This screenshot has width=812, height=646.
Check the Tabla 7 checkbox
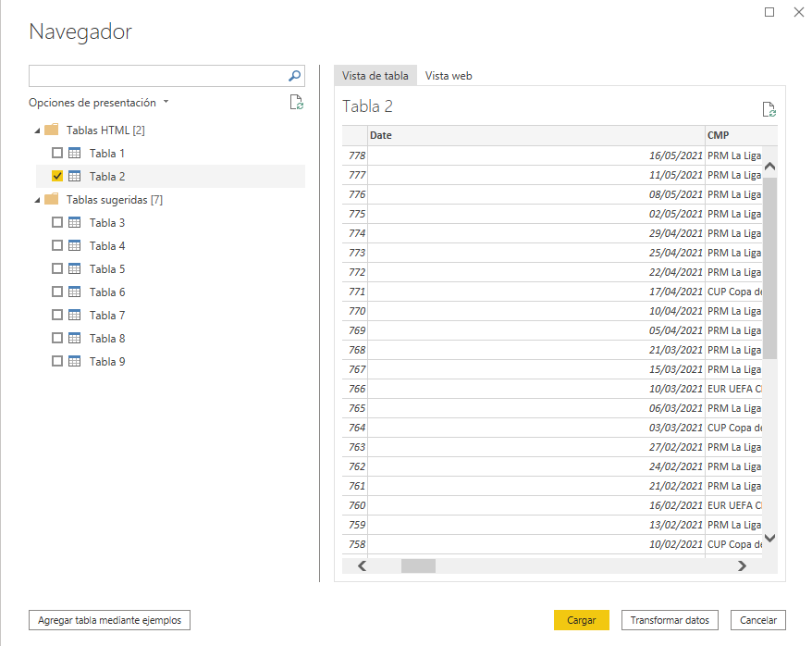[x=57, y=315]
